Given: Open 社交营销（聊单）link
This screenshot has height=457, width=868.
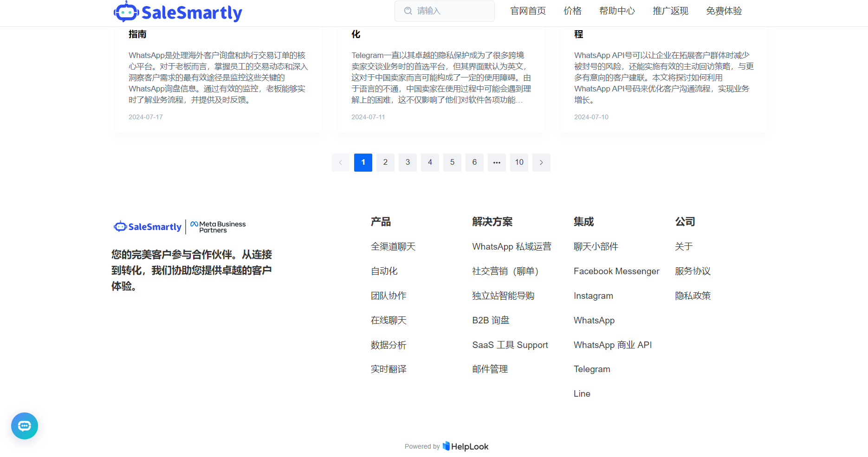Looking at the screenshot, I should point(505,271).
